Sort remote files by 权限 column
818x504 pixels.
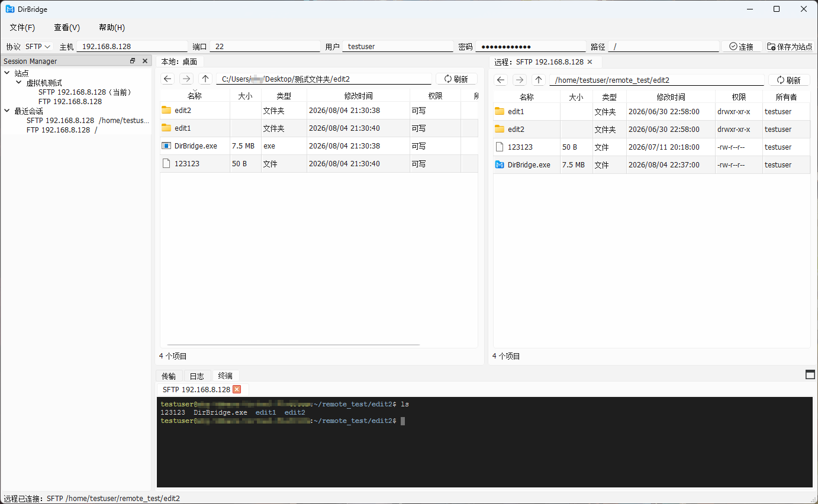click(739, 97)
